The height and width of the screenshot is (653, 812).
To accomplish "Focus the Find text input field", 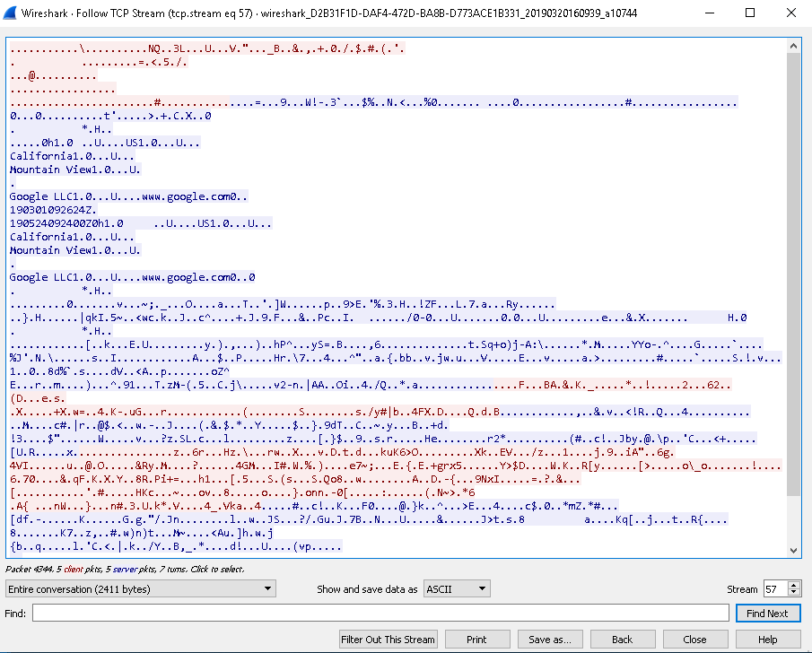I will tap(380, 614).
